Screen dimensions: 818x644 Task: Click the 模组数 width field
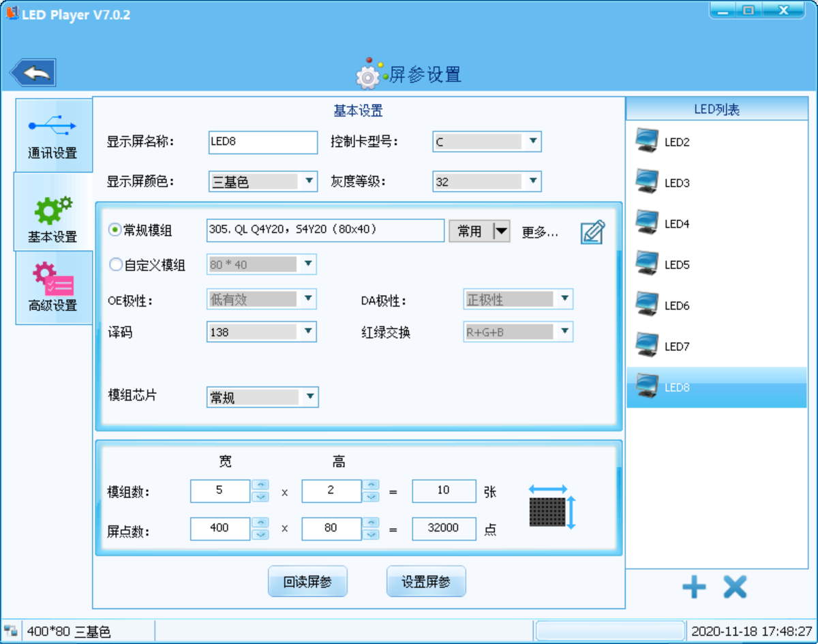(x=220, y=491)
